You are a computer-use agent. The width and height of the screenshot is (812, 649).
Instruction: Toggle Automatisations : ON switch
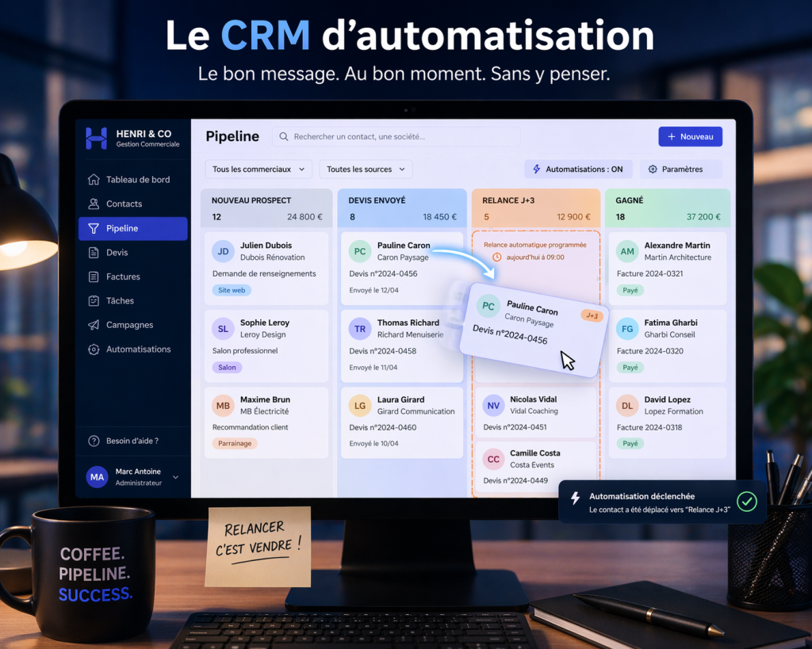578,170
